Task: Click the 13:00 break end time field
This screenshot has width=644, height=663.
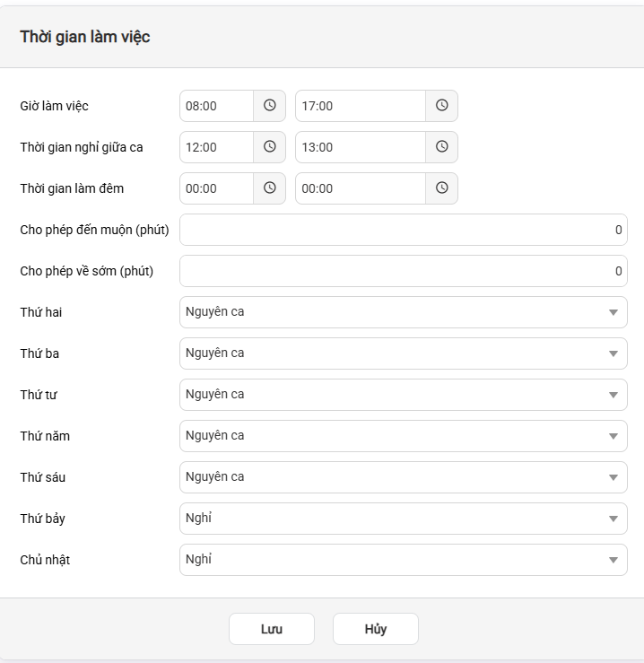Action: pyautogui.click(x=360, y=147)
